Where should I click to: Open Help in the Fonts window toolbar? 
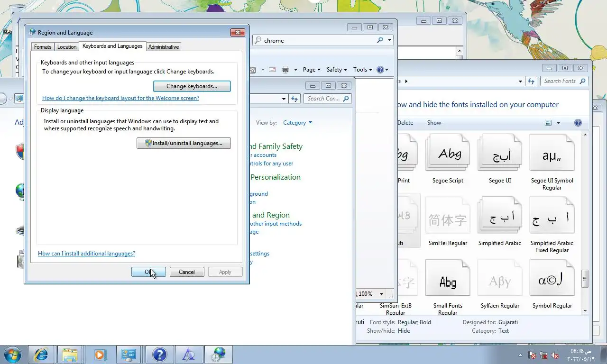[578, 123]
